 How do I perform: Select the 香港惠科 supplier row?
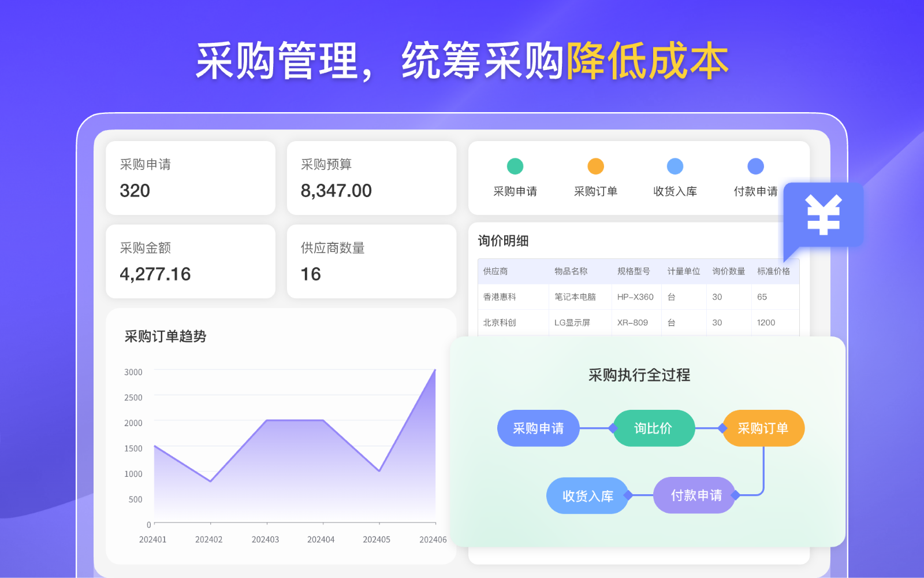pyautogui.click(x=500, y=297)
